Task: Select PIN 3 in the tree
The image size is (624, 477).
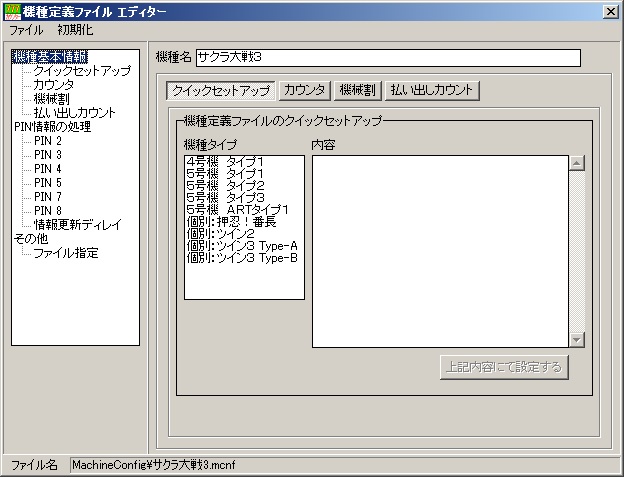Action: point(48,155)
